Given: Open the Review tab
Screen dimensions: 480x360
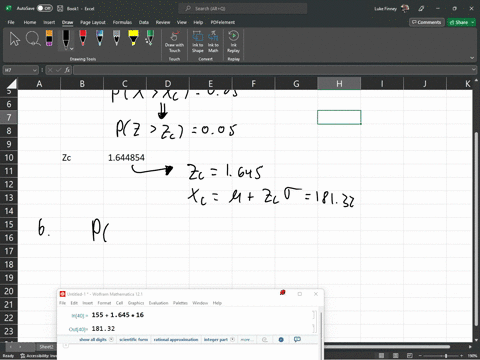Looking at the screenshot, I should point(163,22).
